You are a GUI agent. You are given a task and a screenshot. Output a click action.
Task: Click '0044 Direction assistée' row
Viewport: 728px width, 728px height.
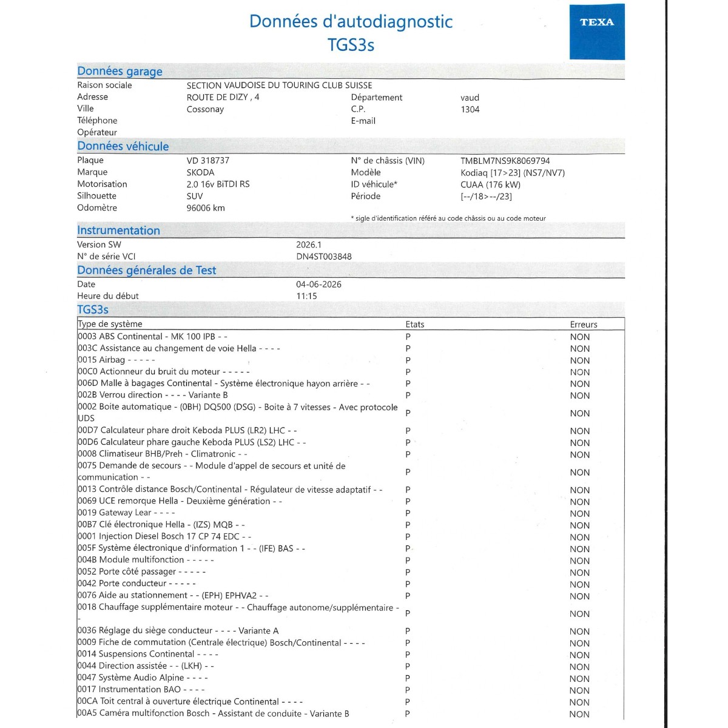point(351,666)
